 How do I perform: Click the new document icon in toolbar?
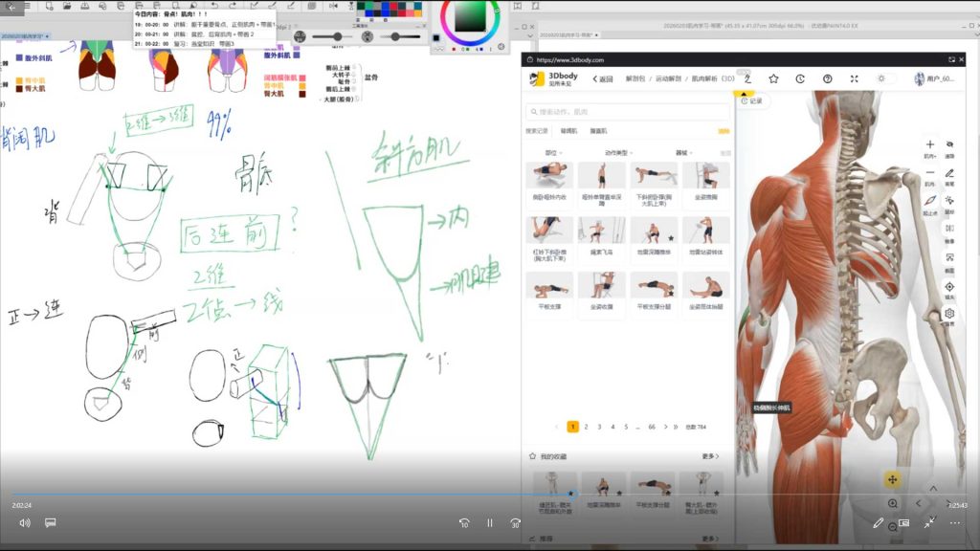(49, 6)
